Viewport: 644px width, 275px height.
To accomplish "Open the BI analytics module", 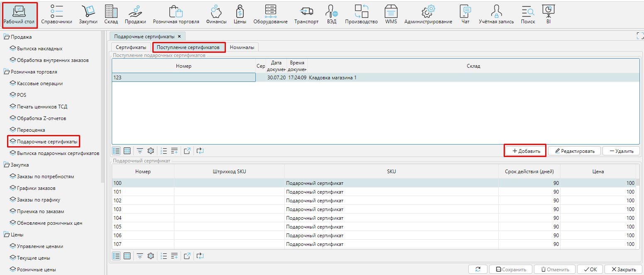I will [549, 14].
